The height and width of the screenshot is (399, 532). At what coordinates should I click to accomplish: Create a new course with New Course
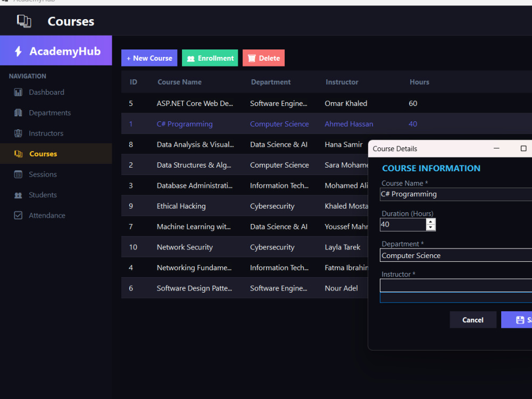pos(149,58)
